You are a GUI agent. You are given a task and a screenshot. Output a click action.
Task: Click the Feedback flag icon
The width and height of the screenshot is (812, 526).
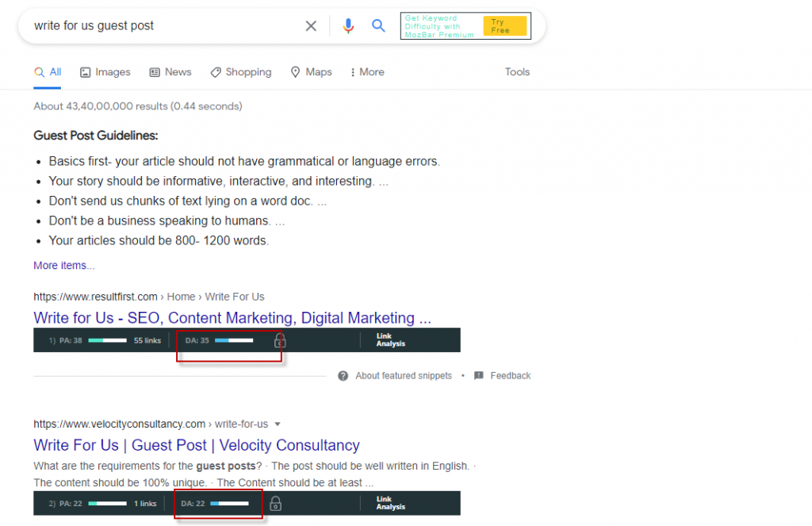479,376
